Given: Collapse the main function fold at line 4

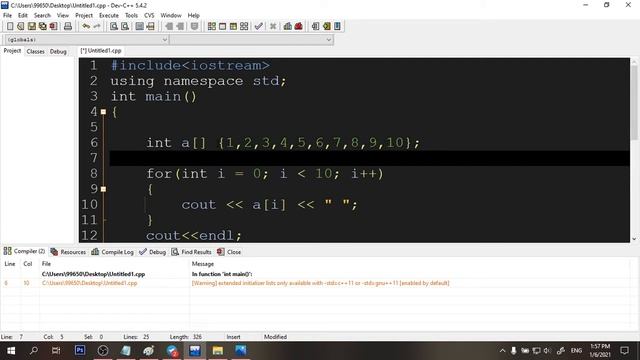Looking at the screenshot, I should click(x=103, y=112).
